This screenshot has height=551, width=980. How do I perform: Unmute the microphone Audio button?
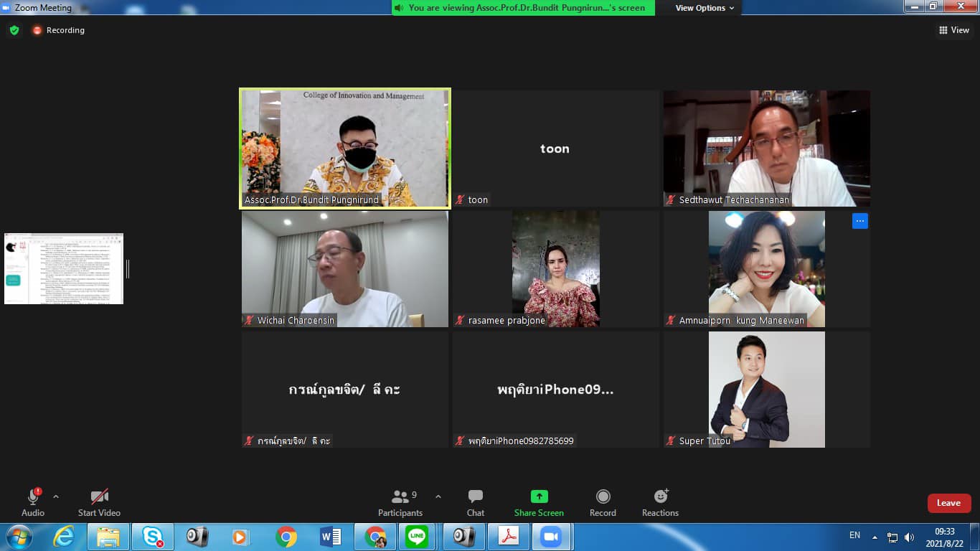pyautogui.click(x=33, y=503)
